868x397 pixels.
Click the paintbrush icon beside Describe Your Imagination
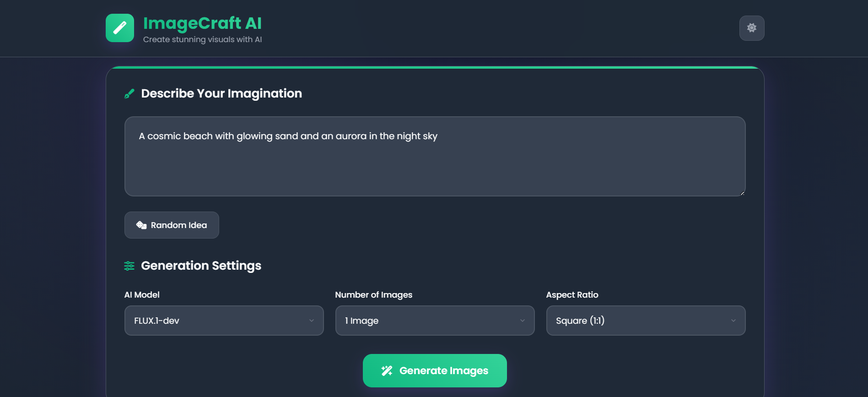click(129, 94)
